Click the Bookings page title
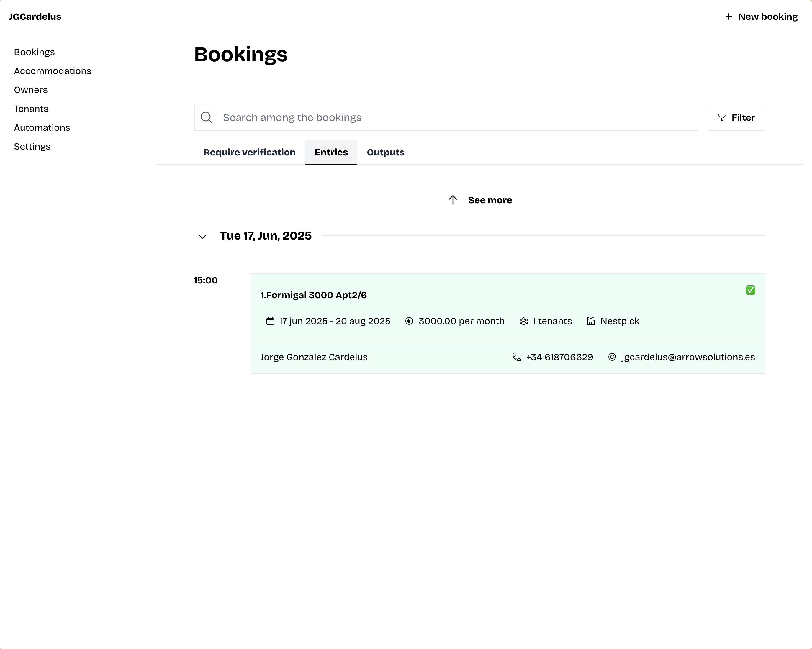Image resolution: width=812 pixels, height=649 pixels. 241,55
